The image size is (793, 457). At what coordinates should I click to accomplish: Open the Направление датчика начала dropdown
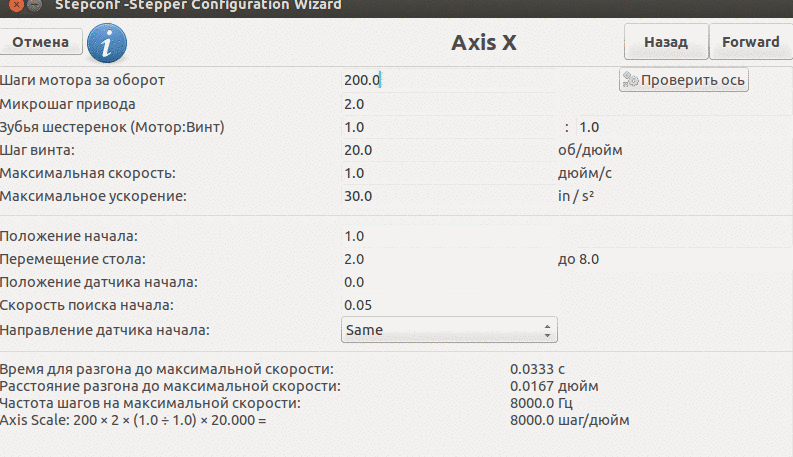(449, 329)
